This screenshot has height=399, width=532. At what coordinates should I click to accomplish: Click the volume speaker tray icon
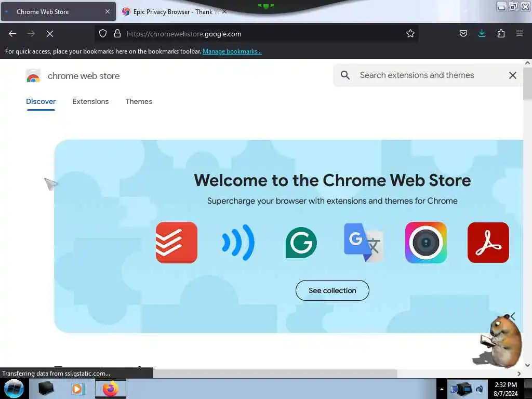coord(480,389)
